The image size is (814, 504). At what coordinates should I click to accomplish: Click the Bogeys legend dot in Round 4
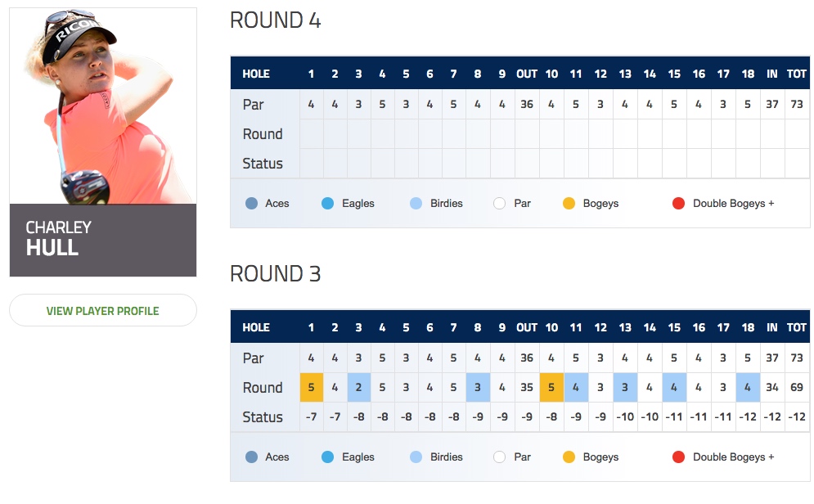[569, 204]
